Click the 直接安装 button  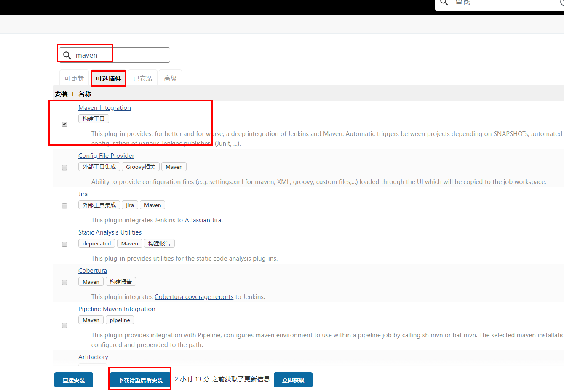(x=74, y=380)
